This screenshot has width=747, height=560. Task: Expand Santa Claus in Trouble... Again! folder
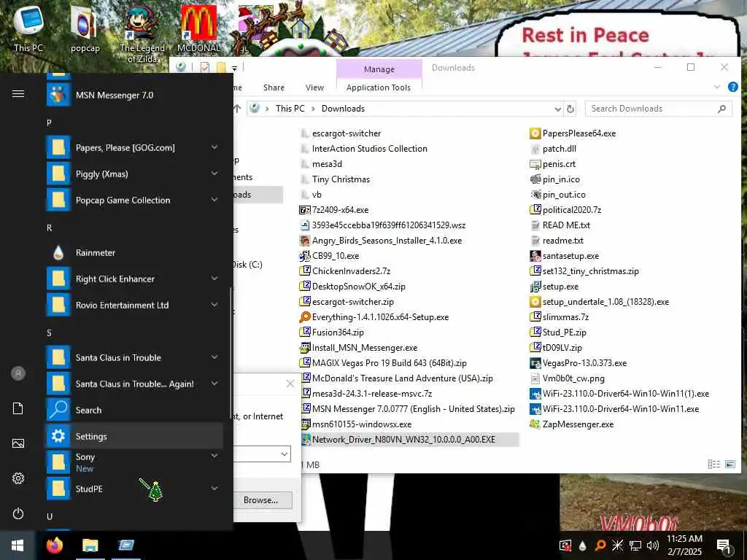tap(215, 384)
